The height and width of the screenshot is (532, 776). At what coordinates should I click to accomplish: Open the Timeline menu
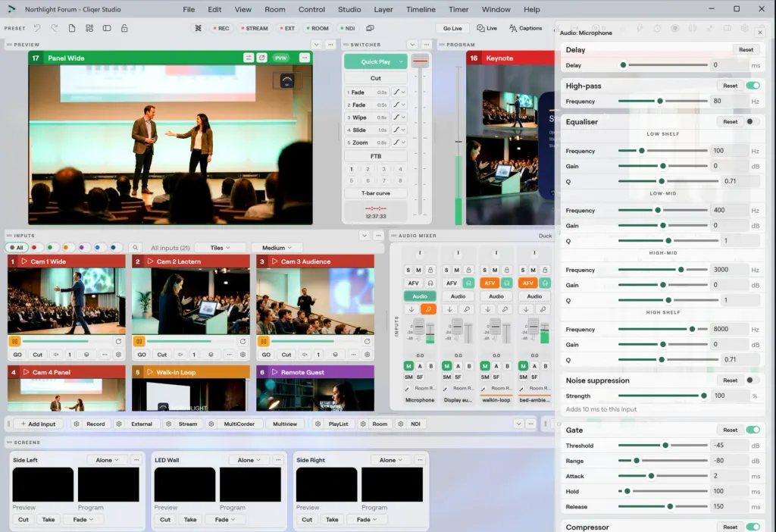pyautogui.click(x=421, y=9)
